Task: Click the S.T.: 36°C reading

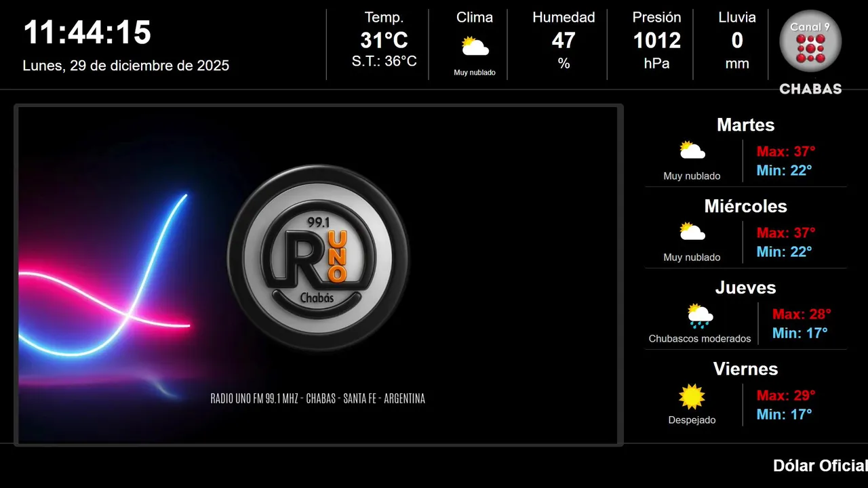Action: [384, 61]
